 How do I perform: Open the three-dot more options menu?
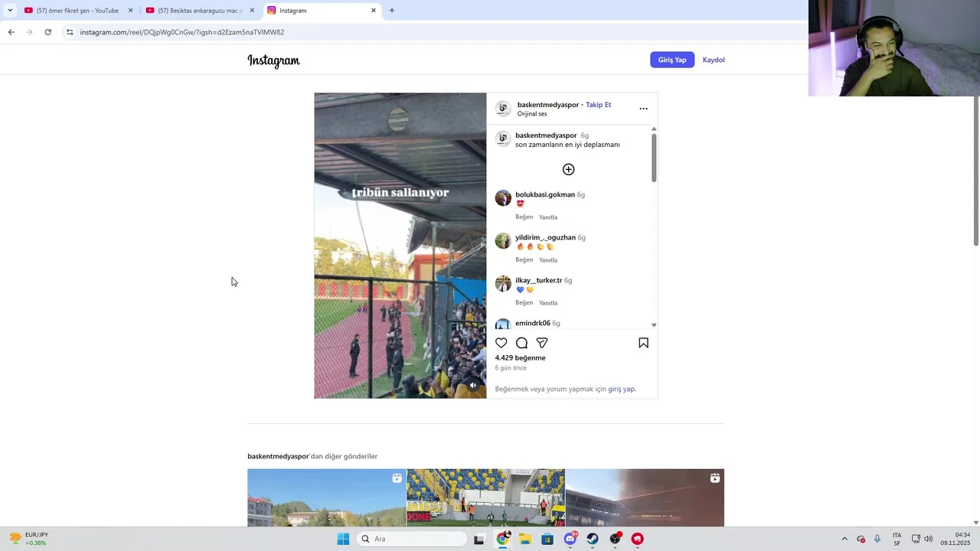click(x=643, y=109)
